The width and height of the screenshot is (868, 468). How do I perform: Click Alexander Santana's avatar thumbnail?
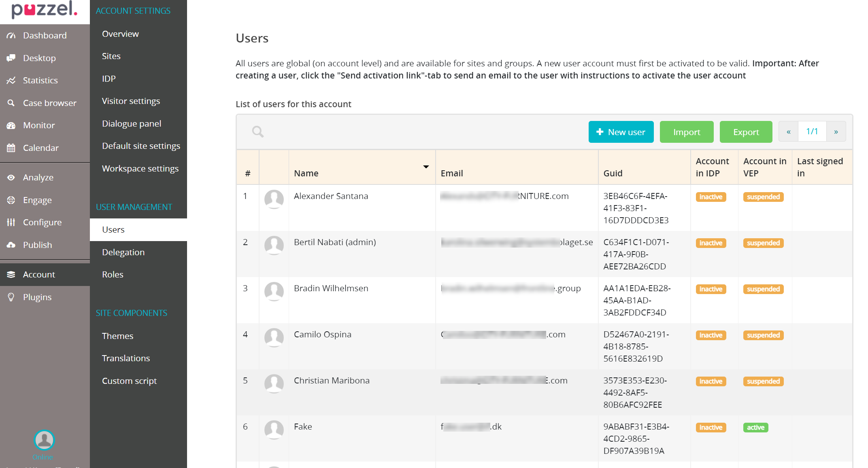coord(274,199)
